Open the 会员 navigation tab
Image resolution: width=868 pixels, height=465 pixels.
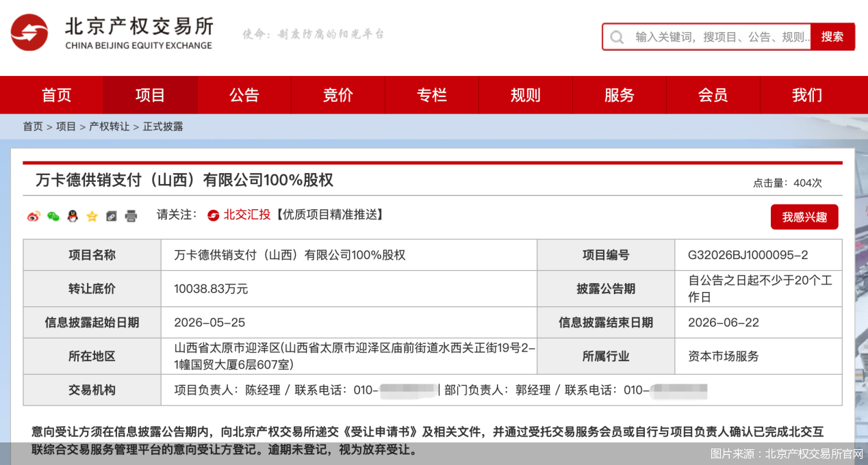click(713, 95)
